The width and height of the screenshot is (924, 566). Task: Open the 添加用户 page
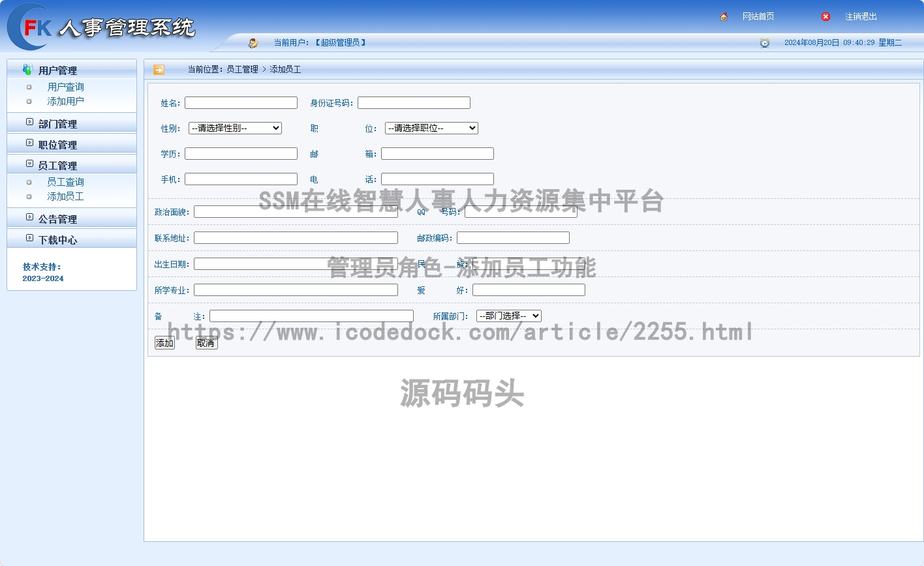[x=65, y=101]
